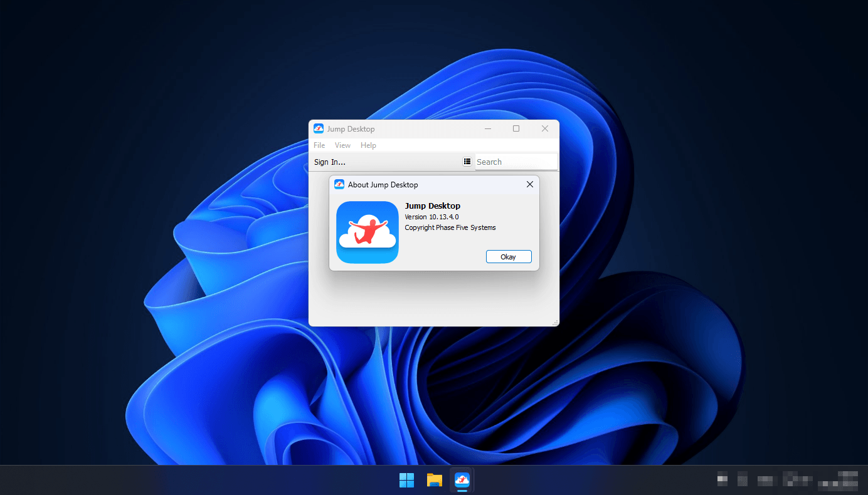The height and width of the screenshot is (495, 868).
Task: Click the large Jump Desktop logo in About dialog
Action: point(368,232)
